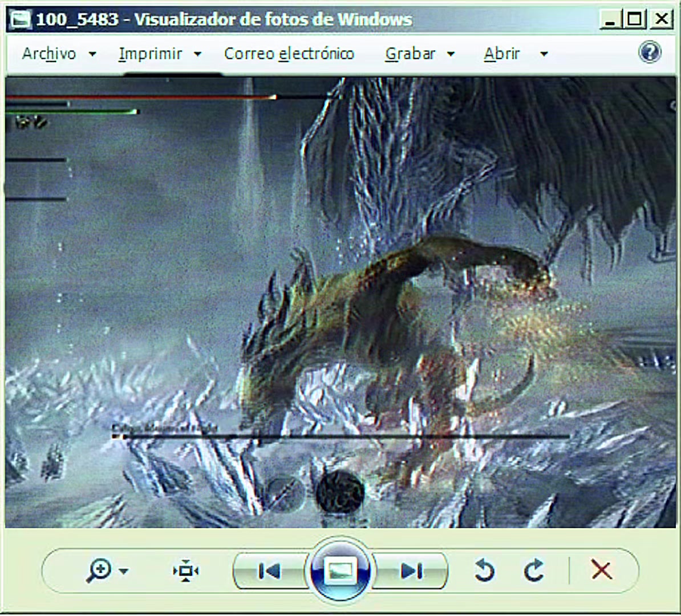The height and width of the screenshot is (616, 681).
Task: Click the photo viewer app icon in title bar
Action: coord(20,19)
